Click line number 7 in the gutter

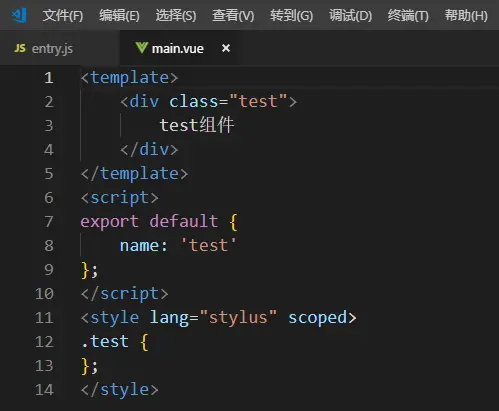(49, 222)
